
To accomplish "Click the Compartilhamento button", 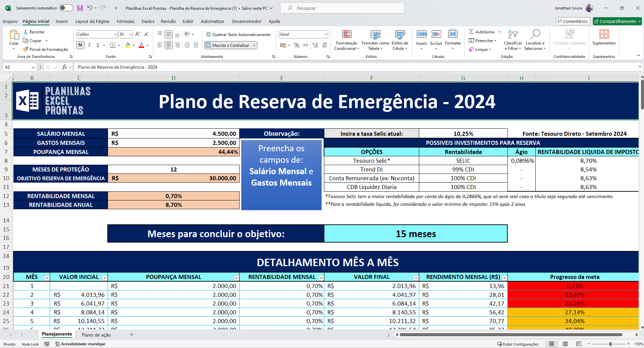I will click(x=617, y=21).
